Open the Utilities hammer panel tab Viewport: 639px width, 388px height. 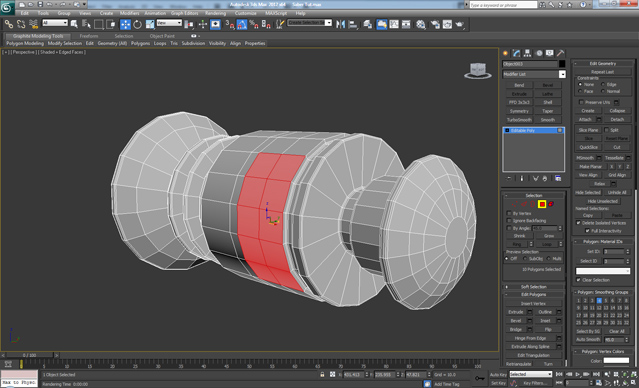[561, 53]
